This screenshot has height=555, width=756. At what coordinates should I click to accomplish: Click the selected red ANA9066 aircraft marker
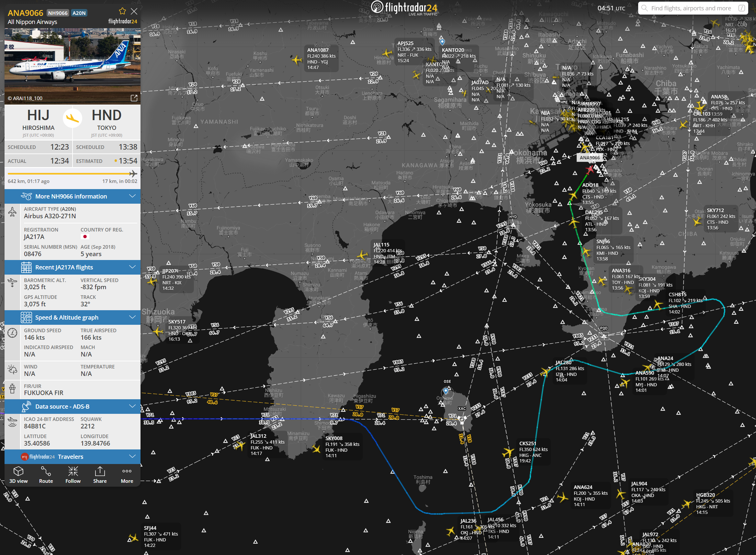click(x=590, y=169)
